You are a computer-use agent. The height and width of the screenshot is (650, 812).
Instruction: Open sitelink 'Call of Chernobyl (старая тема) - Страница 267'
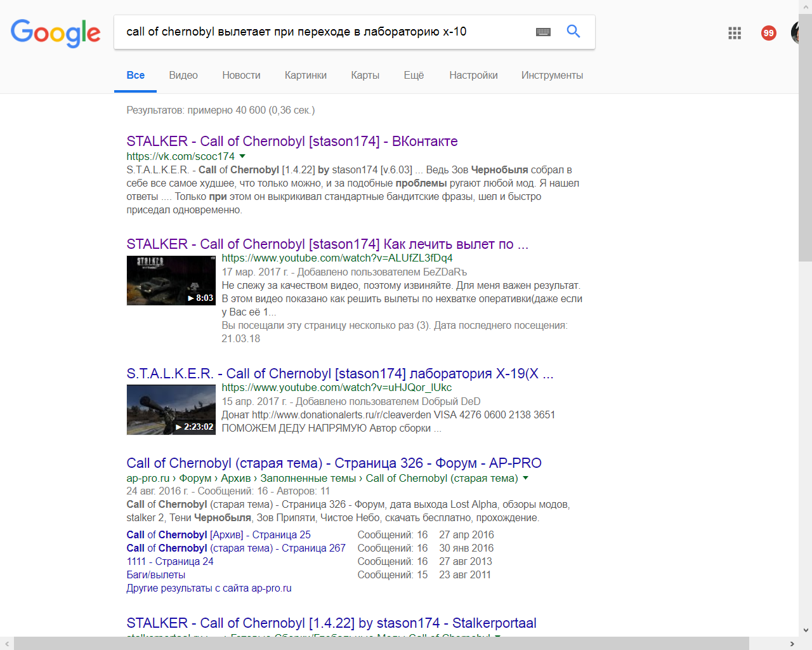[236, 548]
